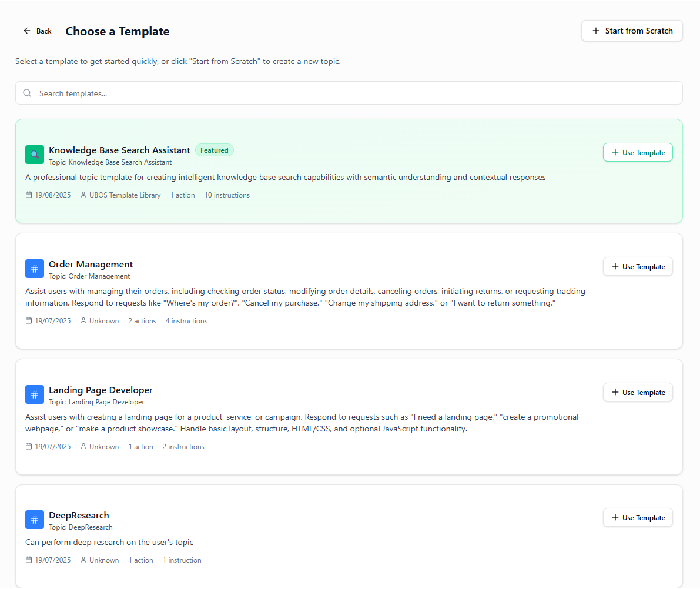Screen dimensions: 700x589
Task: Use the Knowledge Base Search Assistant template
Action: coord(638,152)
